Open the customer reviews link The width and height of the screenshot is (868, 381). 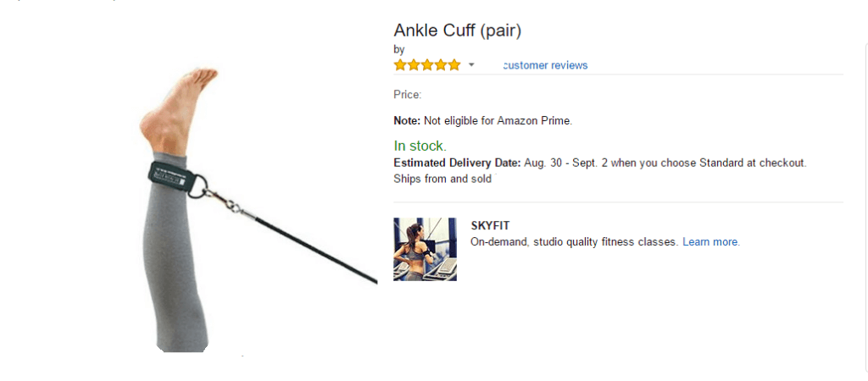pos(545,65)
